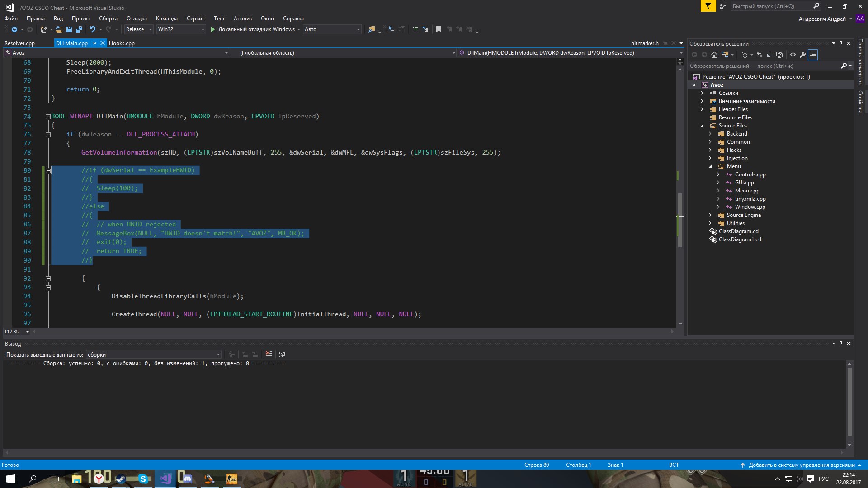Click 'Добавить в систему управления версиями' in status bar
The height and width of the screenshot is (488, 868).
801,465
